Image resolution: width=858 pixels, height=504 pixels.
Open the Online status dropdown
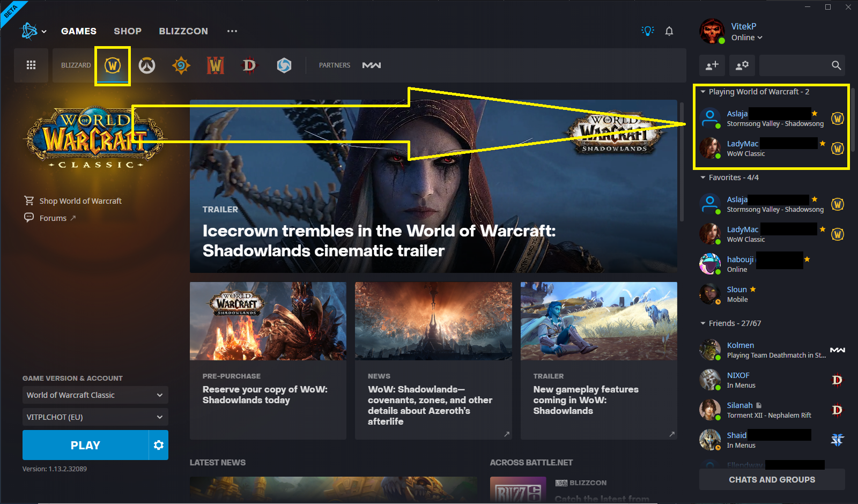point(746,38)
